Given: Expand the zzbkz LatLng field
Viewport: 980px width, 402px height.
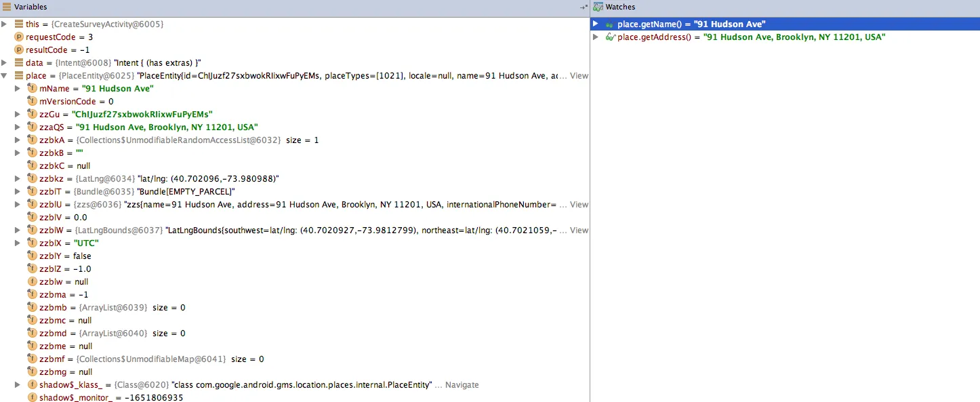Looking at the screenshot, I should point(18,178).
